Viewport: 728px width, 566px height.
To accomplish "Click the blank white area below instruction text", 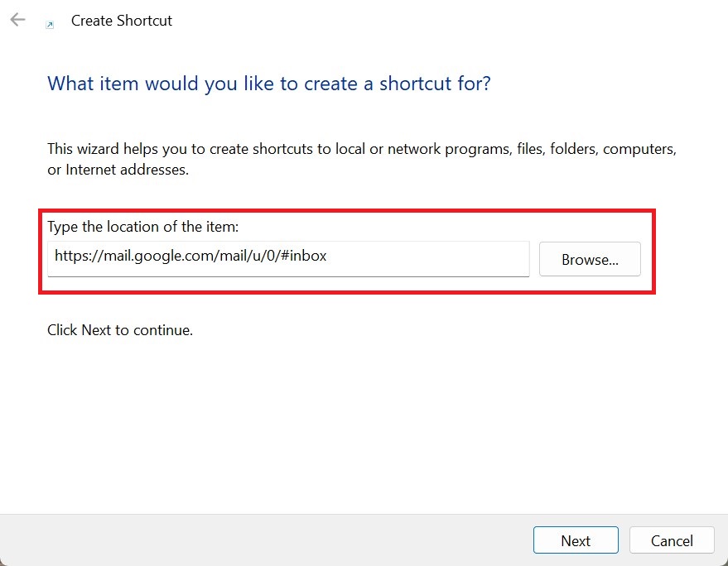I will point(364,422).
